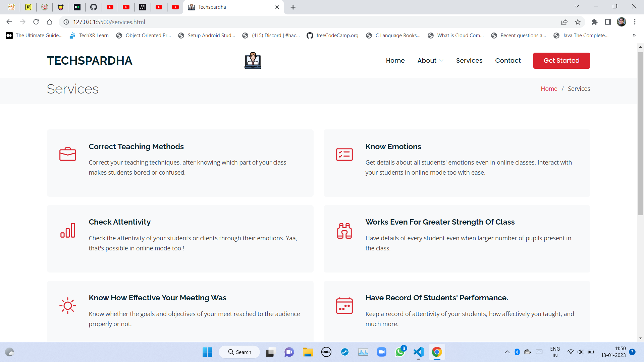
Task: Click the briefcase icon for Correct Teaching Methods
Action: tap(68, 154)
